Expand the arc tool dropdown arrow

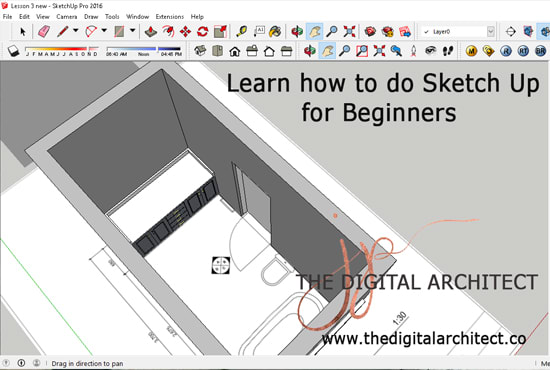pyautogui.click(x=104, y=31)
